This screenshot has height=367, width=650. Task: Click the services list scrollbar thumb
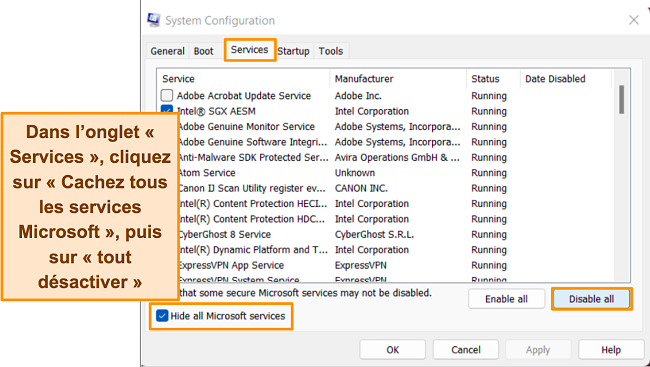(x=621, y=100)
